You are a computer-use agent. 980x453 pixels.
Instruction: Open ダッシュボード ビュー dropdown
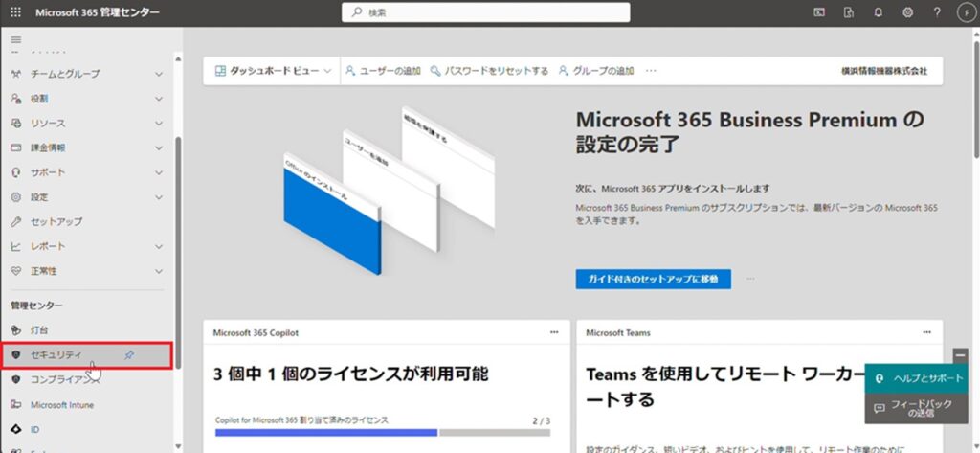click(x=273, y=71)
